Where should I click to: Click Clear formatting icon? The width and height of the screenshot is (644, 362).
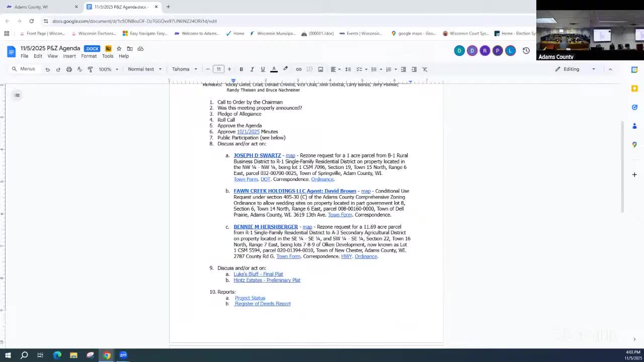coord(425,69)
